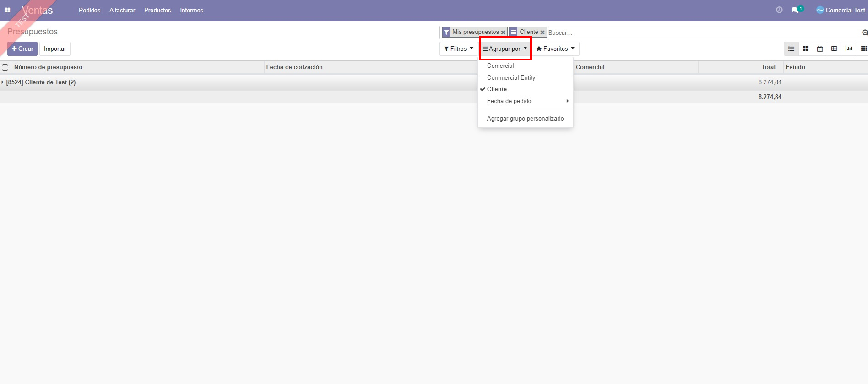868x384 pixels.
Task: Switch to calendar view
Action: point(820,49)
